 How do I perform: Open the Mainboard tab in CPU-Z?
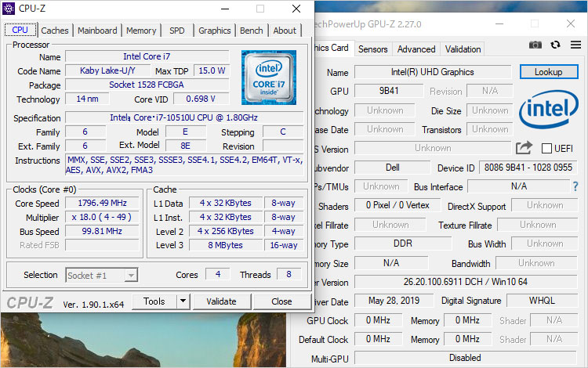click(97, 31)
